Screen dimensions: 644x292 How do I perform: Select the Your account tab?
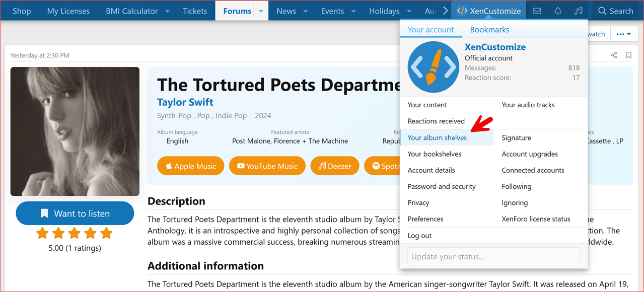pyautogui.click(x=431, y=30)
